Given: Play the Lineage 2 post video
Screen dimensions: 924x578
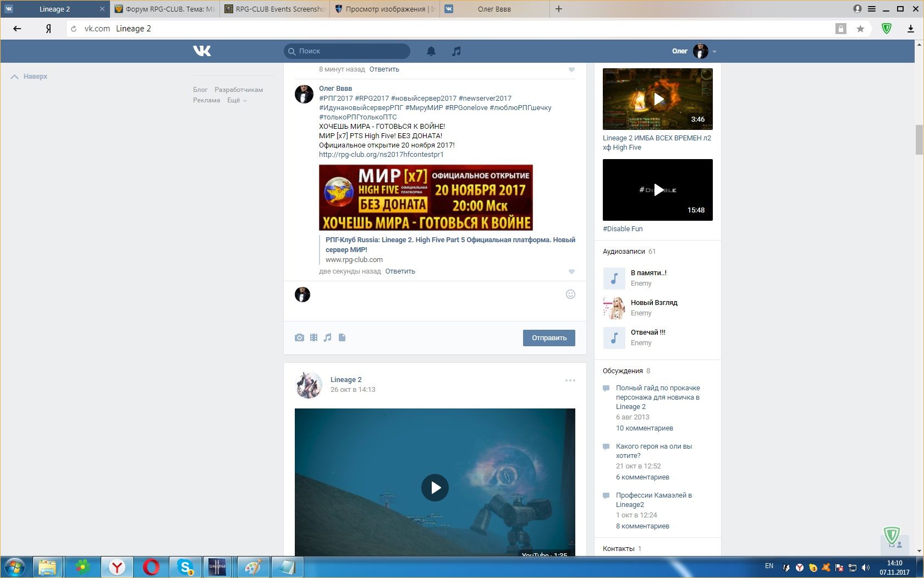Looking at the screenshot, I should click(435, 488).
